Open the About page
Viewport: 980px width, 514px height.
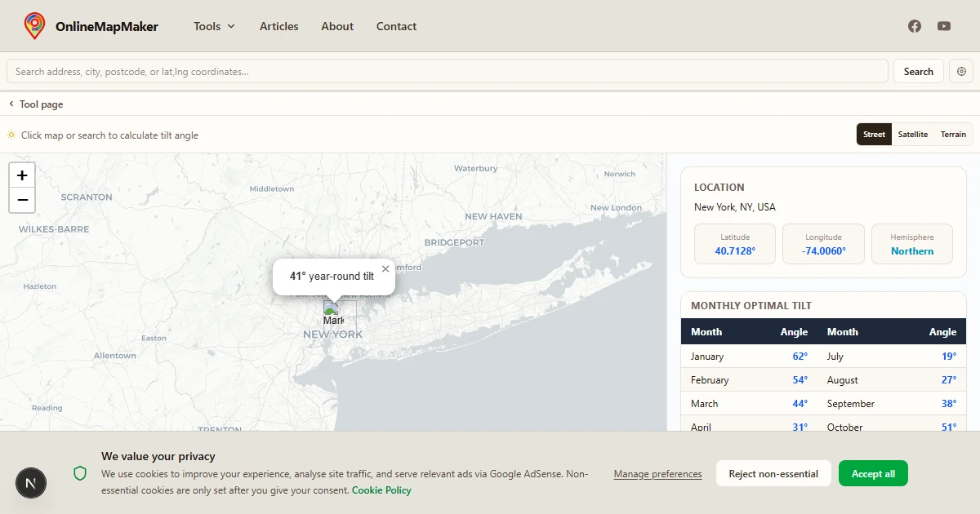tap(337, 26)
